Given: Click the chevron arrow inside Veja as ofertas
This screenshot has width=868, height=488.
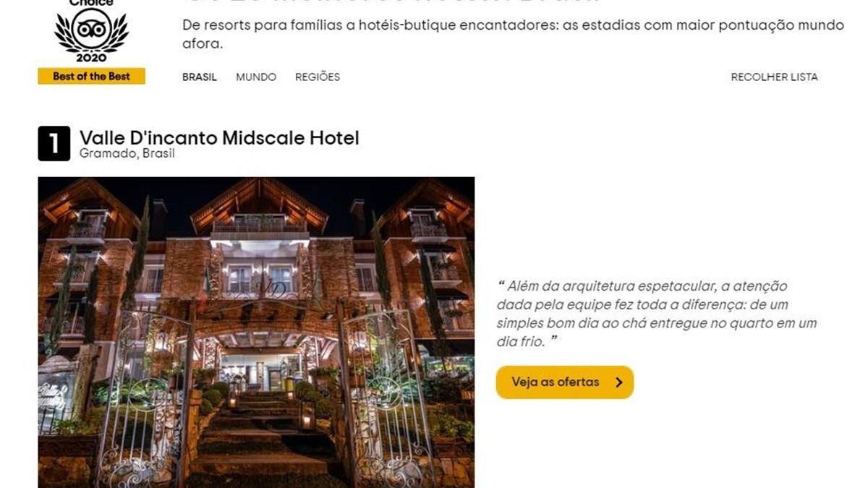Looking at the screenshot, I should (618, 382).
